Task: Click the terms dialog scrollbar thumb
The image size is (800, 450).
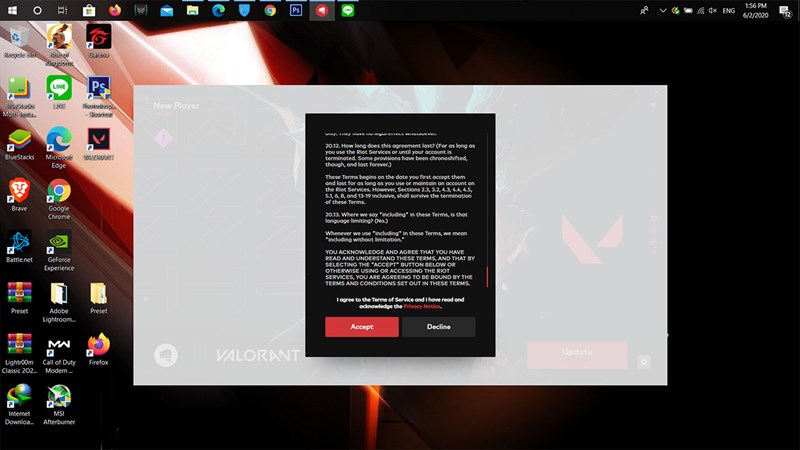Action: pos(487,277)
